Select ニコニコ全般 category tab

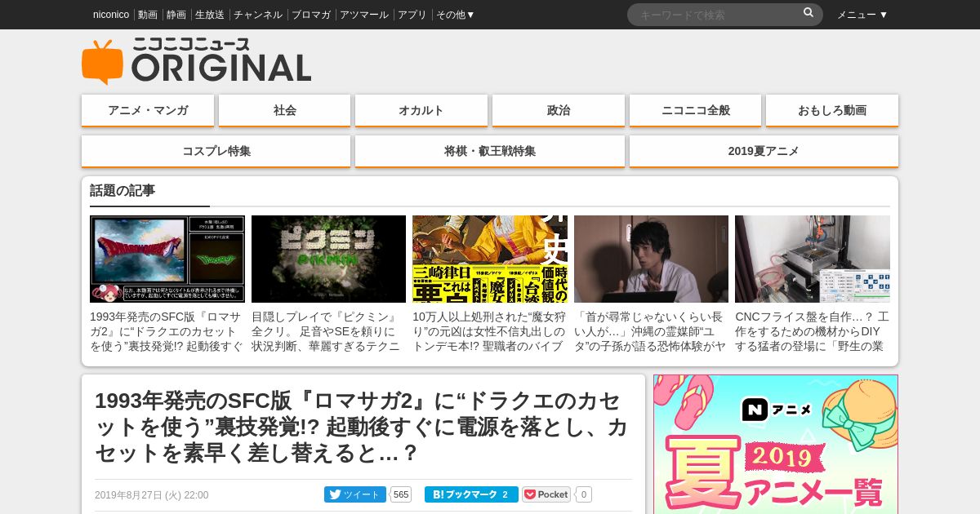(x=695, y=110)
